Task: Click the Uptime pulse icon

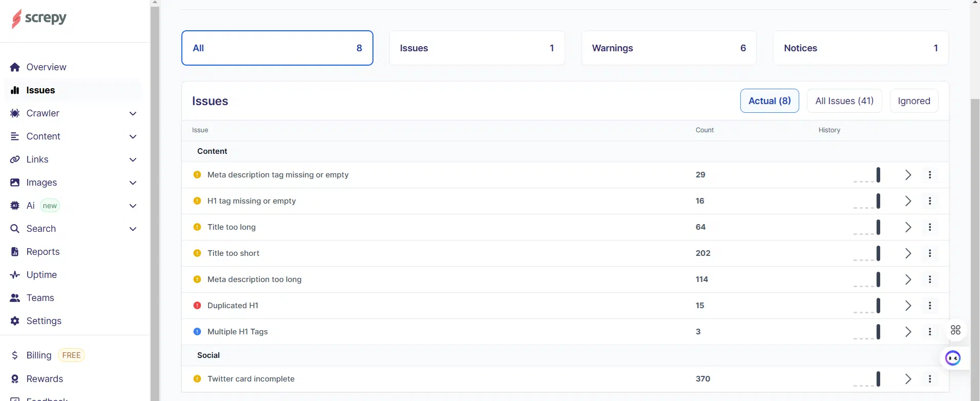Action: point(15,275)
